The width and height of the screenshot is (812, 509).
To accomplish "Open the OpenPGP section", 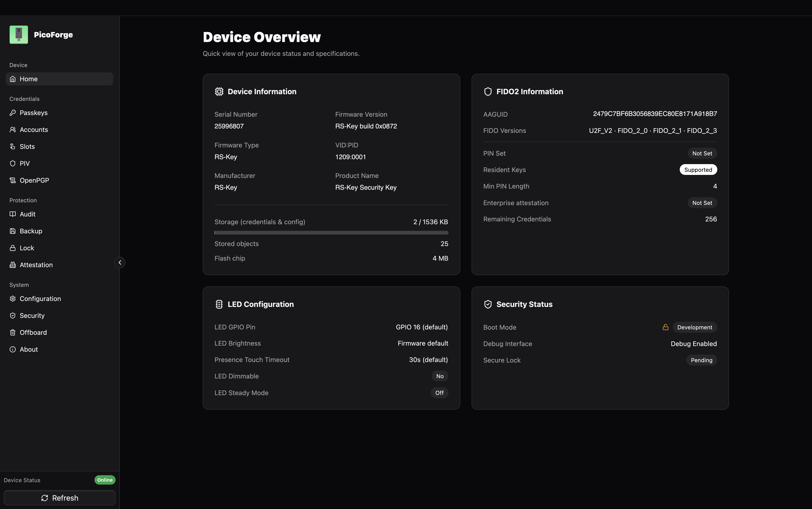I will (x=59, y=180).
